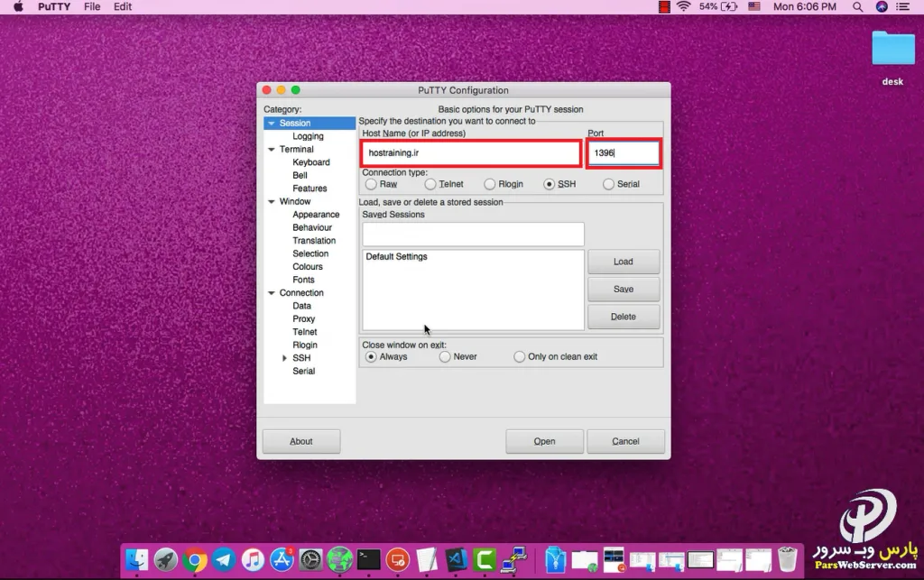Click the Port input field
Viewport: 924px width, 580px height.
pos(624,153)
